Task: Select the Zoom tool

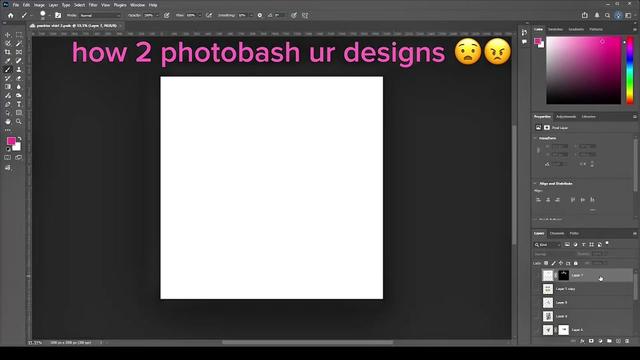Action: coord(19,122)
